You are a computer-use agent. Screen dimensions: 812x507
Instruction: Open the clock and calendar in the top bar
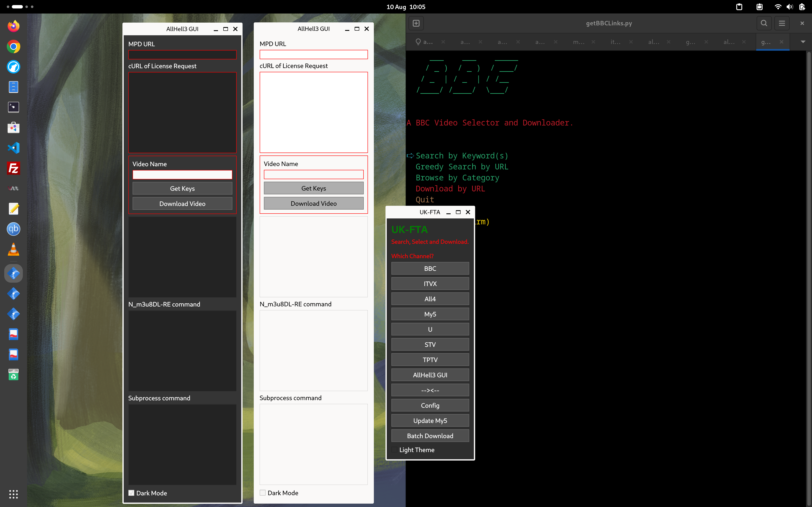[x=406, y=7]
